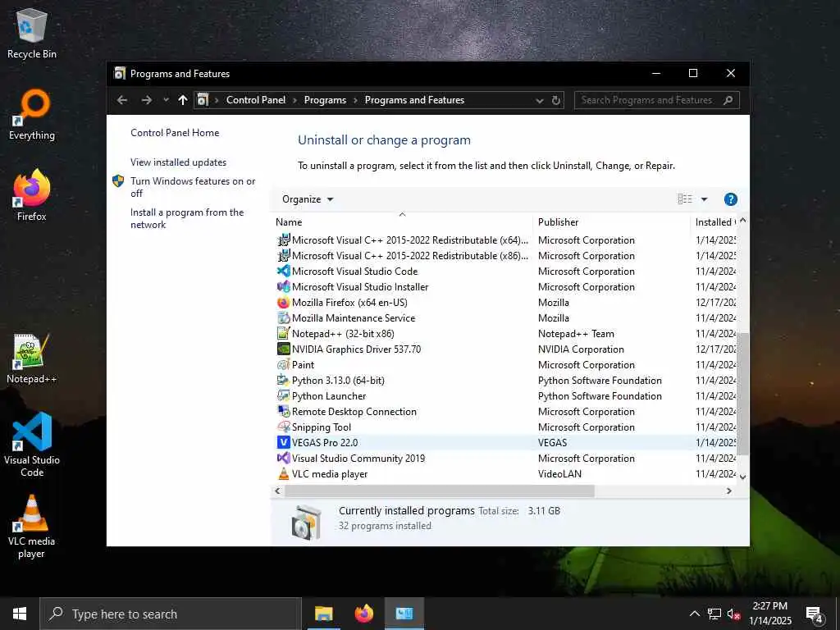Go forward with the forward arrow
Screen dimensions: 840x630
[x=146, y=100]
